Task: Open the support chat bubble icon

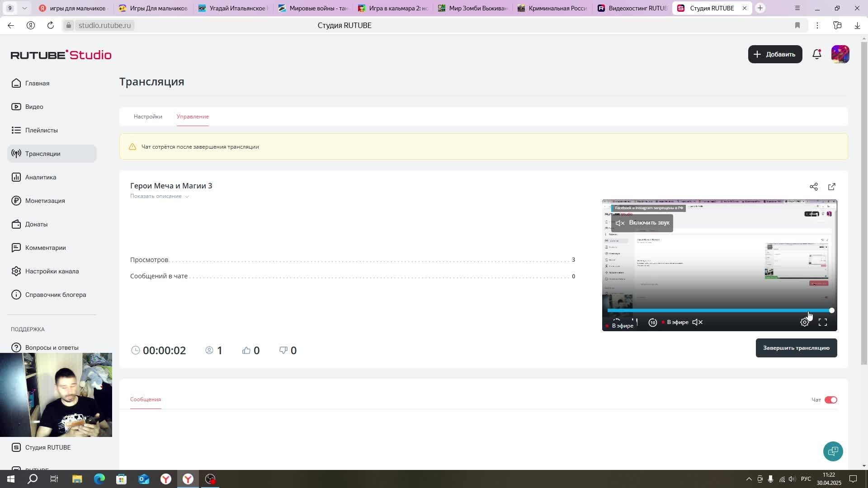Action: click(833, 451)
